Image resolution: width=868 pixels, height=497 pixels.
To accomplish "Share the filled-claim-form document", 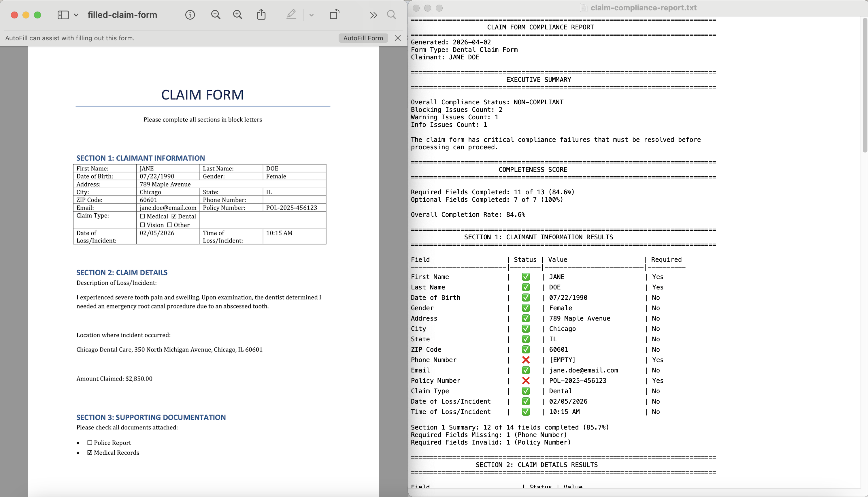I will pos(261,14).
